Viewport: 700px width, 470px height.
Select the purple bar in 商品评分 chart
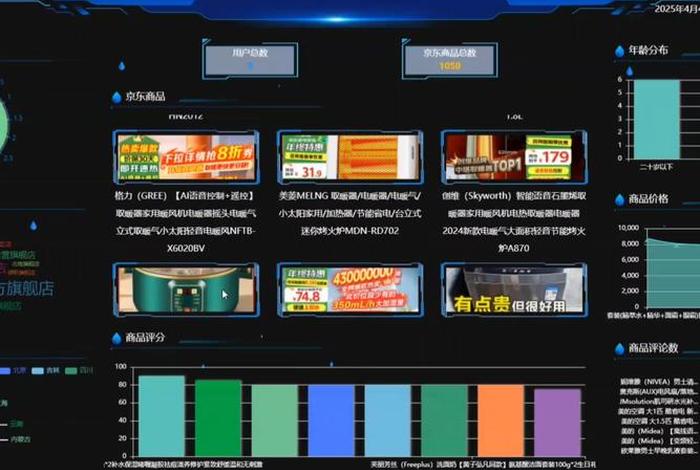pos(557,422)
